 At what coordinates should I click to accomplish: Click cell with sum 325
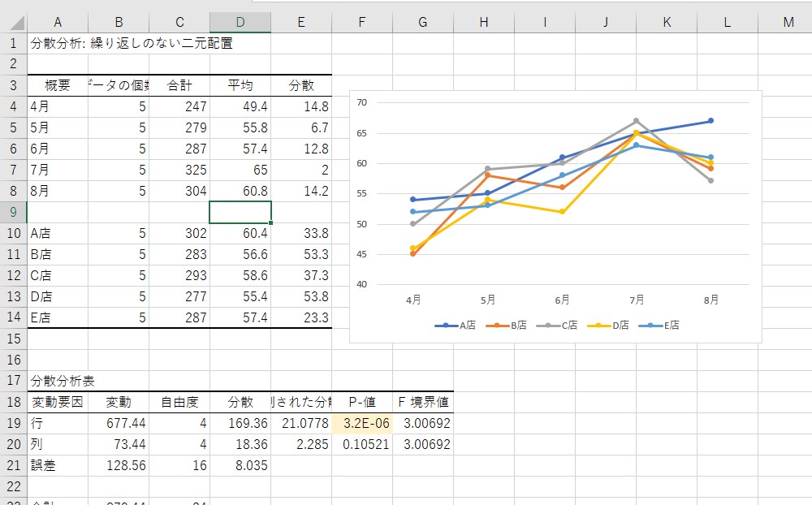pos(179,170)
